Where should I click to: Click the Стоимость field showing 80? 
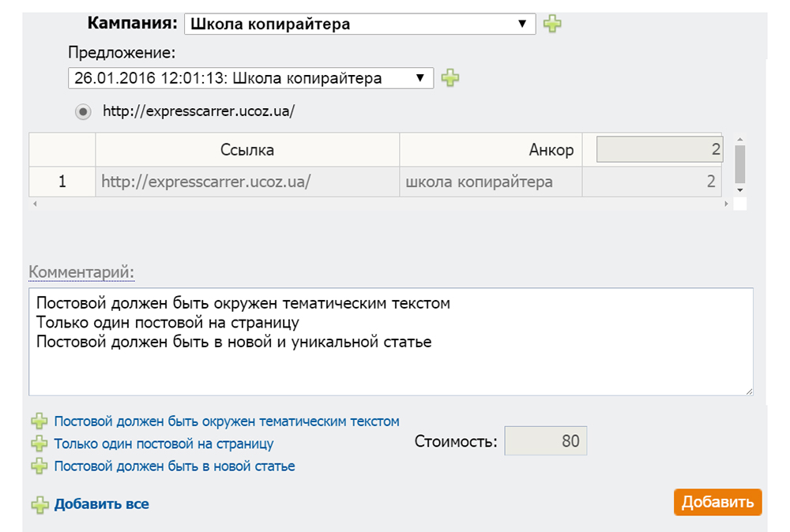(x=546, y=441)
